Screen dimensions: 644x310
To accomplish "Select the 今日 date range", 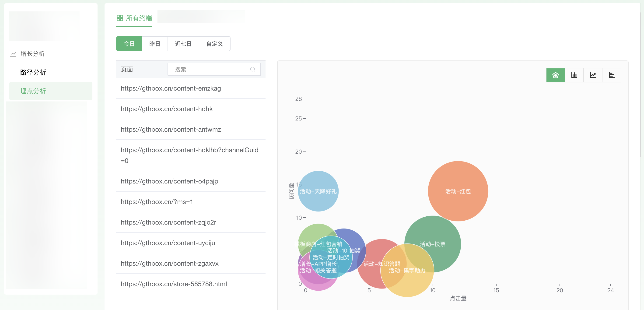I will (129, 44).
